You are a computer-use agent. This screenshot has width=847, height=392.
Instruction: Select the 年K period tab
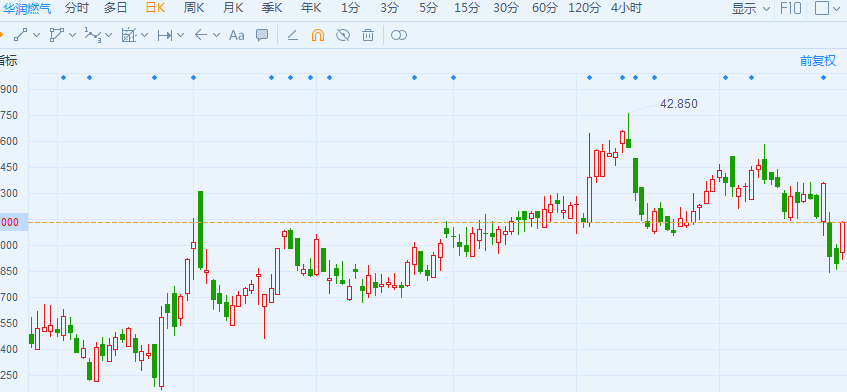[x=311, y=8]
